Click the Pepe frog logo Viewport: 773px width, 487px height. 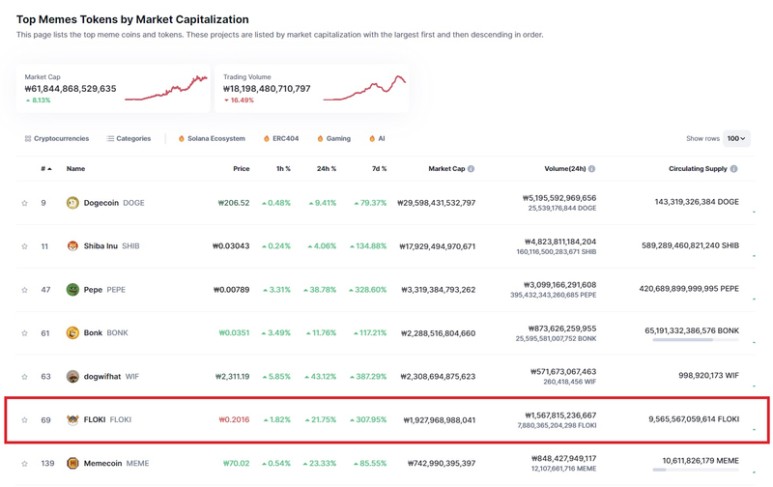tap(72, 289)
